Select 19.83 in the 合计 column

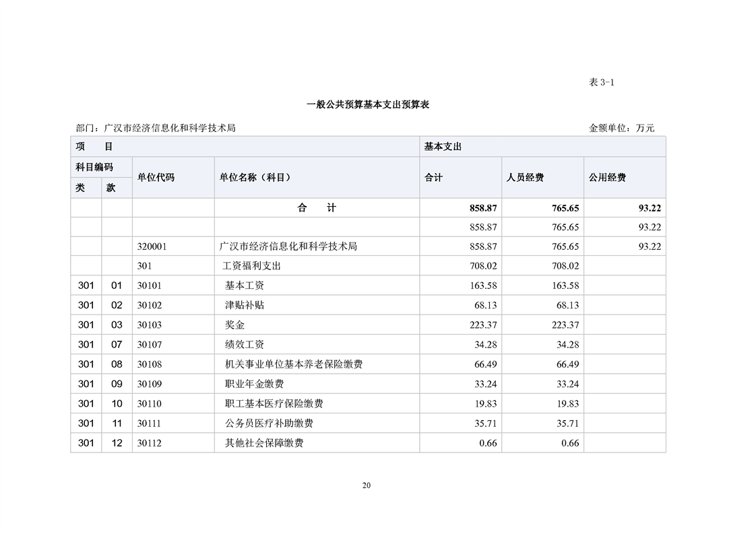(x=486, y=404)
